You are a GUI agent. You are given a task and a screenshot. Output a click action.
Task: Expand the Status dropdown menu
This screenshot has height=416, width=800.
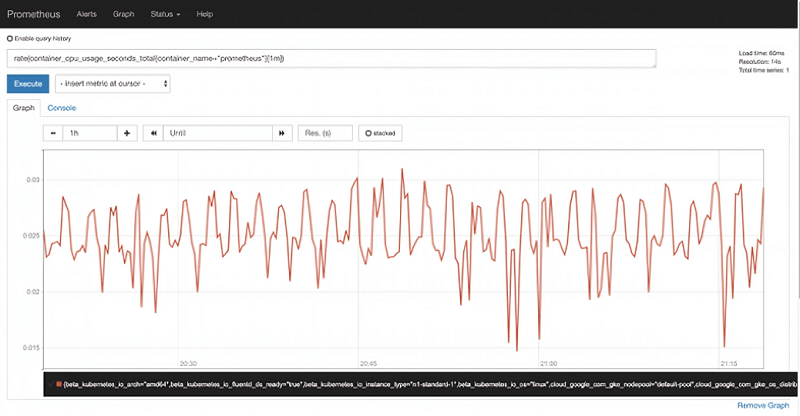pyautogui.click(x=165, y=14)
